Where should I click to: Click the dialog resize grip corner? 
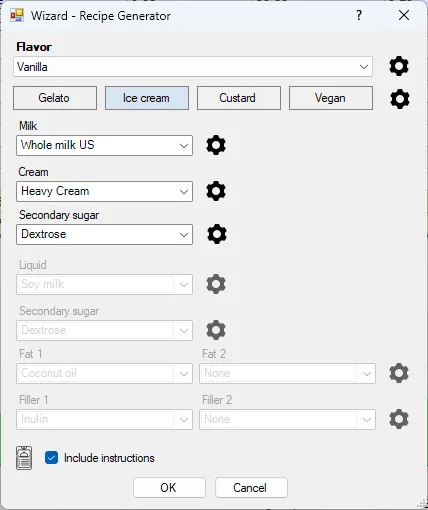click(422, 504)
